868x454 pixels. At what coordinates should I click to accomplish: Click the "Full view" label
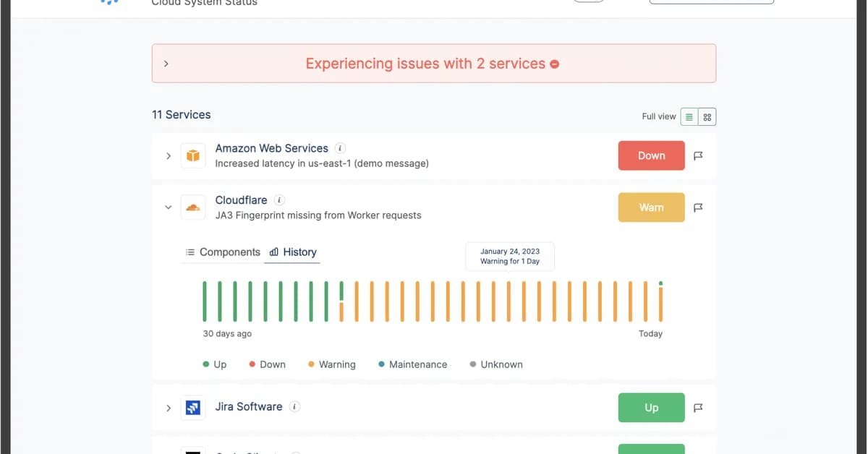click(x=659, y=116)
